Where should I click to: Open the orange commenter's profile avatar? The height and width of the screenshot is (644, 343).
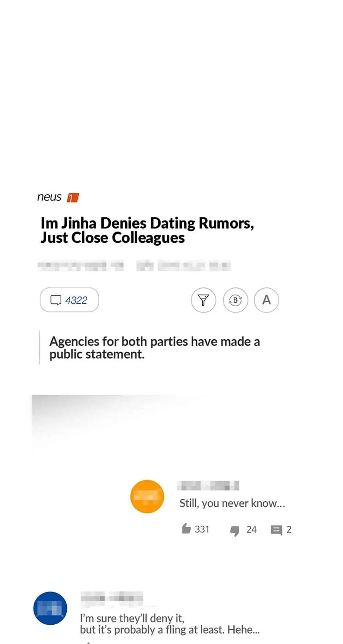(147, 497)
